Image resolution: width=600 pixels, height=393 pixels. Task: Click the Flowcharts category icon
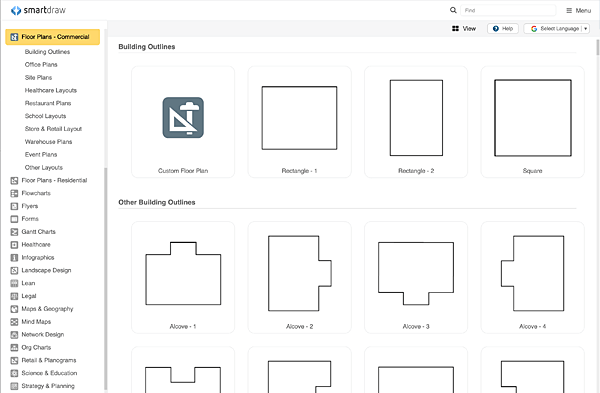14,193
